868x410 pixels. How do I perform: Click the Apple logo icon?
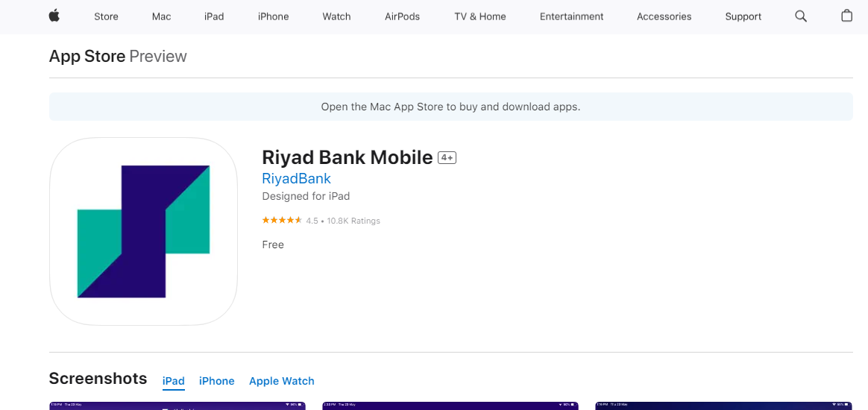tap(54, 16)
